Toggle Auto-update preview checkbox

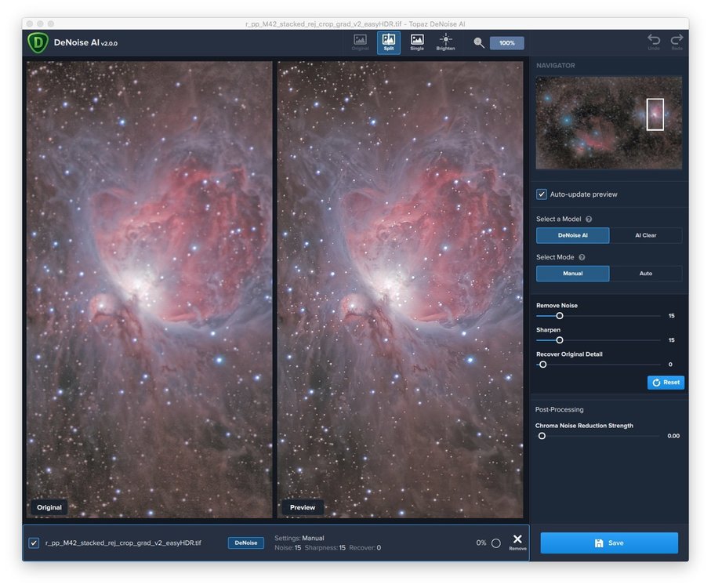pos(542,194)
